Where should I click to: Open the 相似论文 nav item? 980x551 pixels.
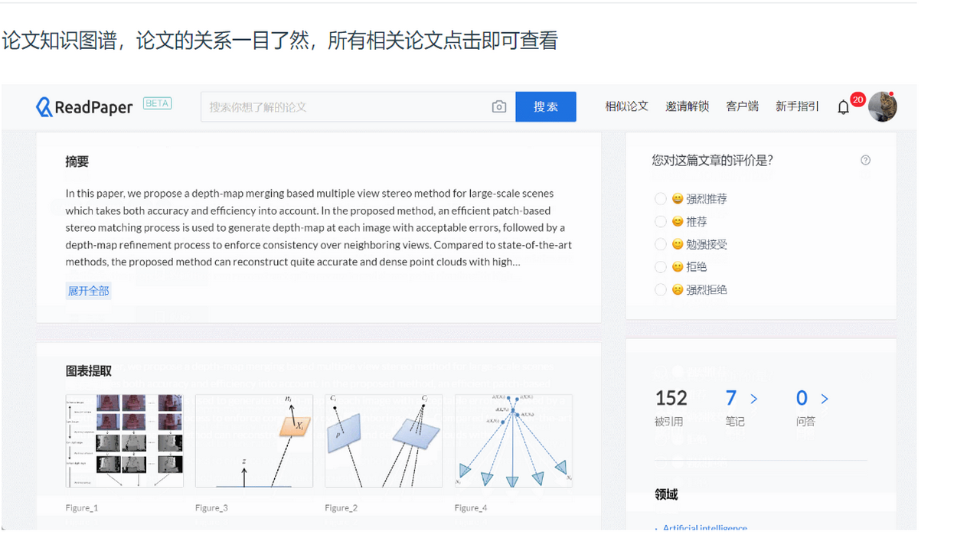[626, 106]
